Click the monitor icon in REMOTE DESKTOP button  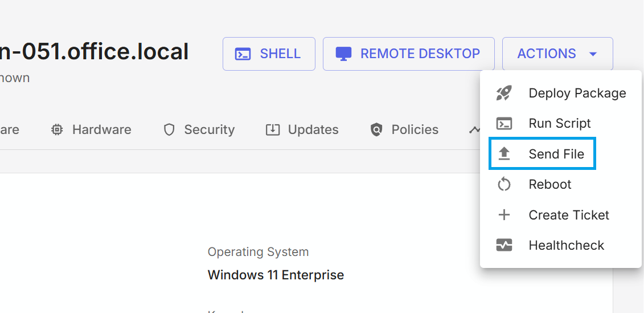[343, 54]
